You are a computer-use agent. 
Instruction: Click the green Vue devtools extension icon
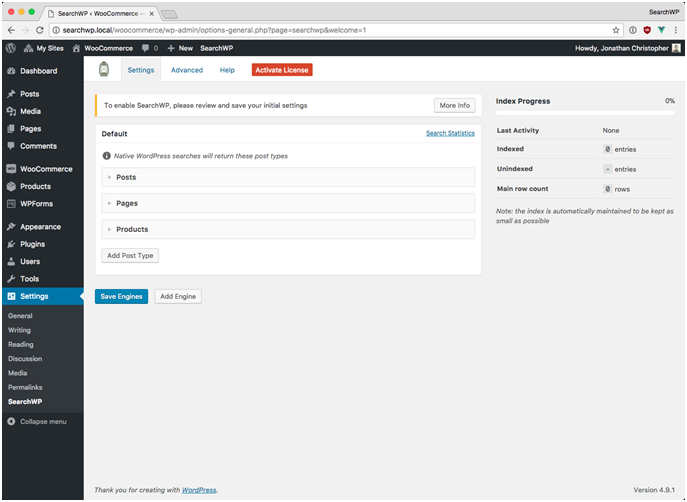(x=661, y=30)
